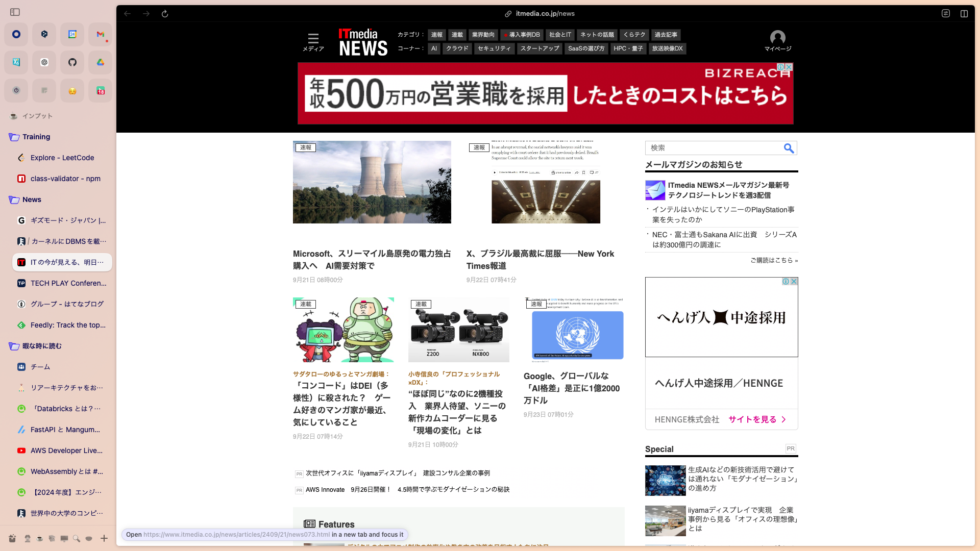Click the ご購読はこちら link
The image size is (980, 551).
pos(774,260)
